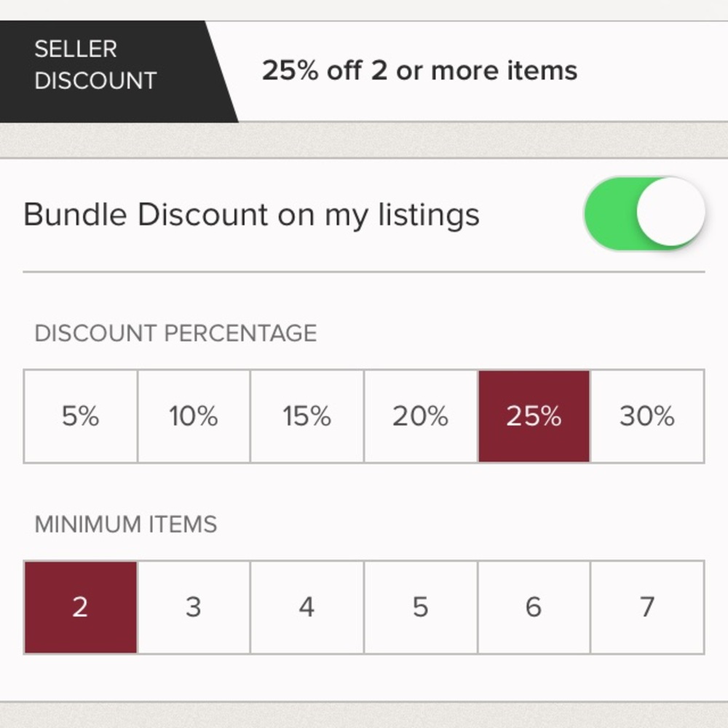Image resolution: width=728 pixels, height=728 pixels.
Task: Select the 5% discount percentage
Action: (x=81, y=416)
